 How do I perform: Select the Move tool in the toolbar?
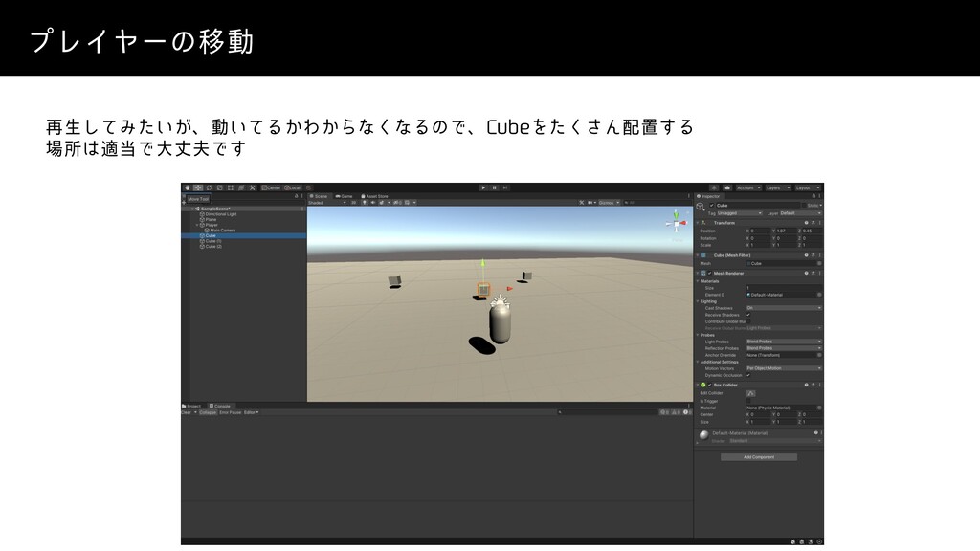(197, 187)
